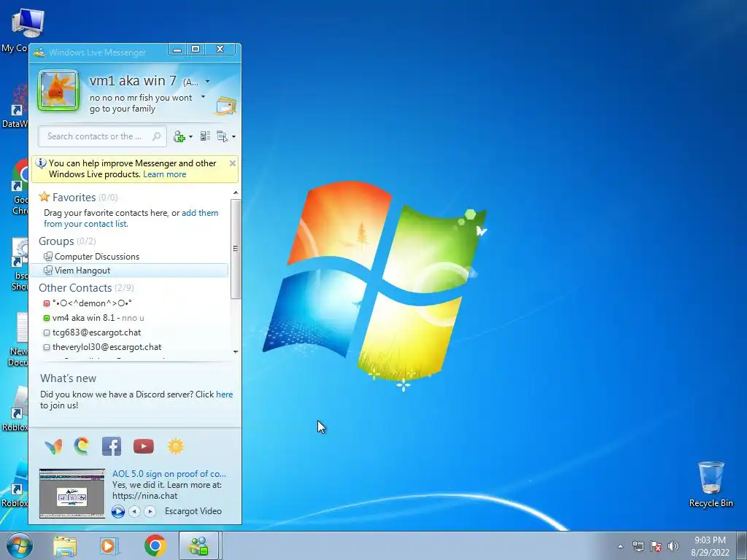This screenshot has width=747, height=560.
Task: Click the Show menu icon
Action: (222, 136)
